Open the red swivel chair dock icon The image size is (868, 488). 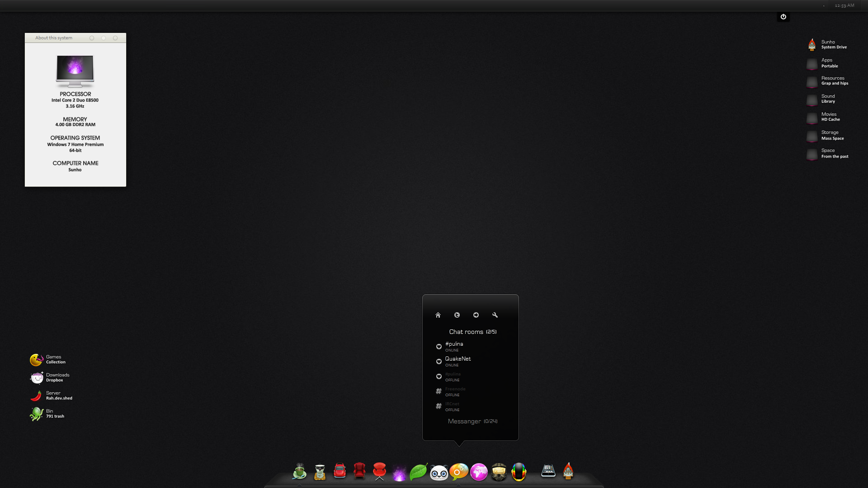pyautogui.click(x=379, y=471)
